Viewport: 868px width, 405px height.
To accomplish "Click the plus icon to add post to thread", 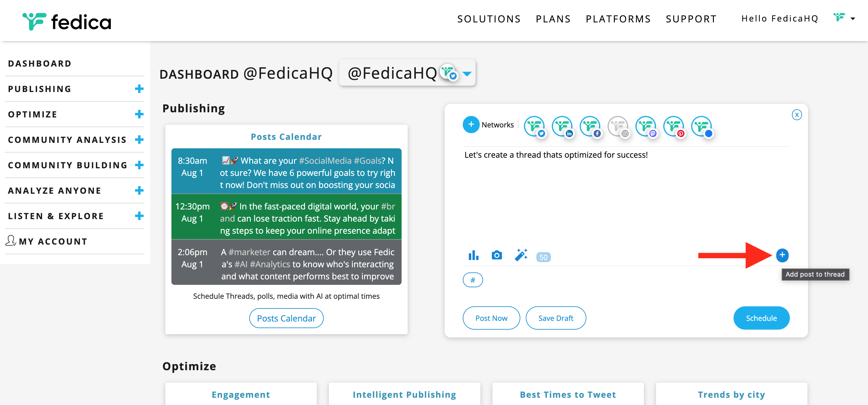I will [782, 255].
